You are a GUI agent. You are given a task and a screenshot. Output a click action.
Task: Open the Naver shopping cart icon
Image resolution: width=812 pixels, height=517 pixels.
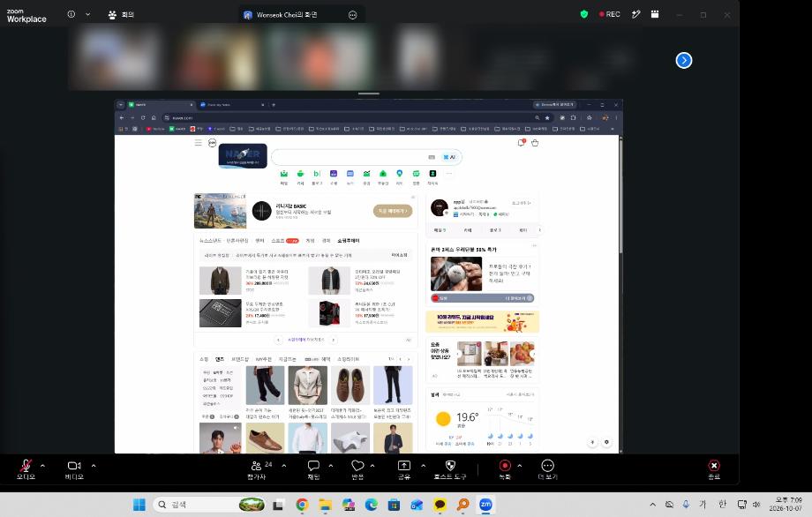pyautogui.click(x=535, y=143)
